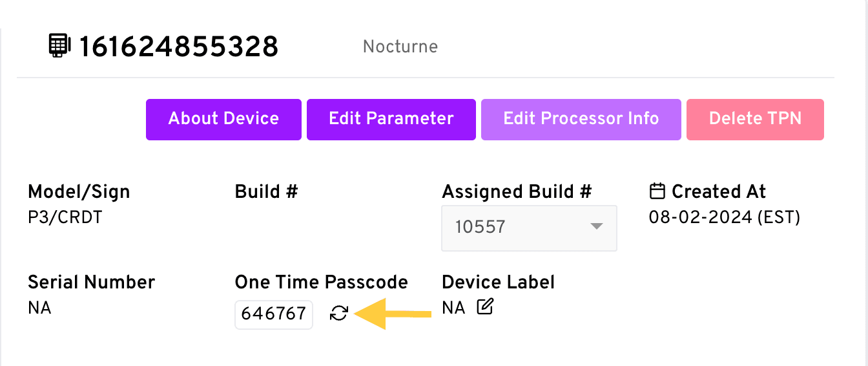Click the TPN number 161624855328

coord(178,47)
